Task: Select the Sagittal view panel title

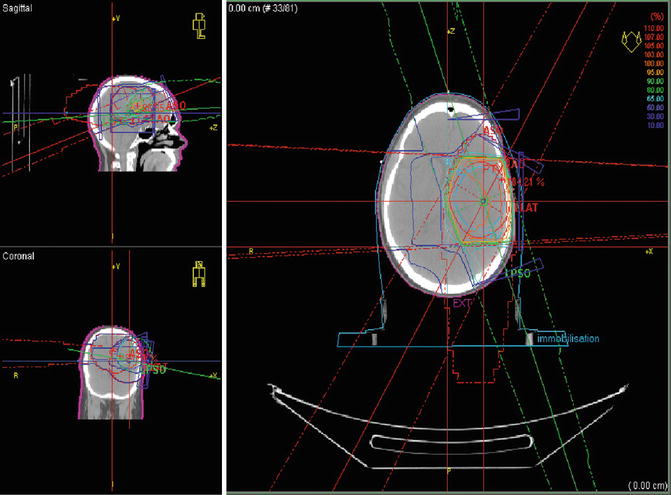Action: (20, 8)
